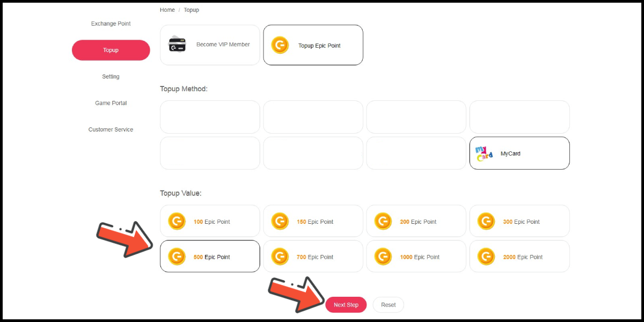Screen dimensions: 644x322
Task: Select MyCard as topup method
Action: 519,153
